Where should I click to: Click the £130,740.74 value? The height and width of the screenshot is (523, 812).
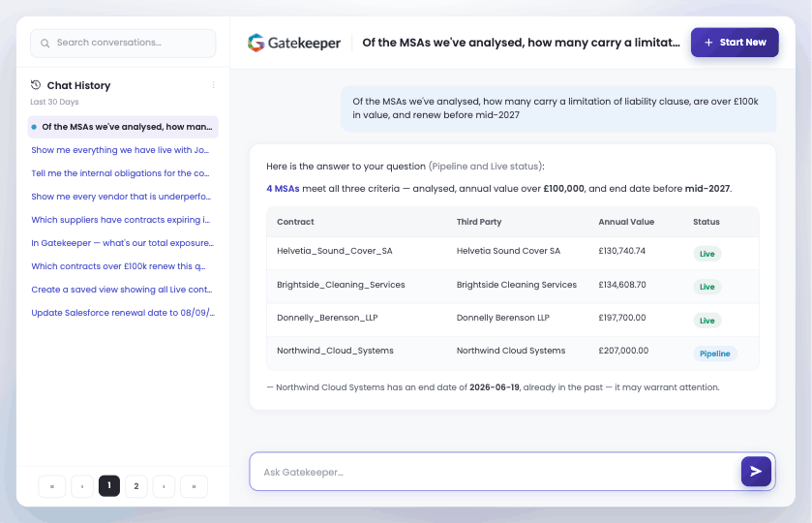tap(622, 251)
